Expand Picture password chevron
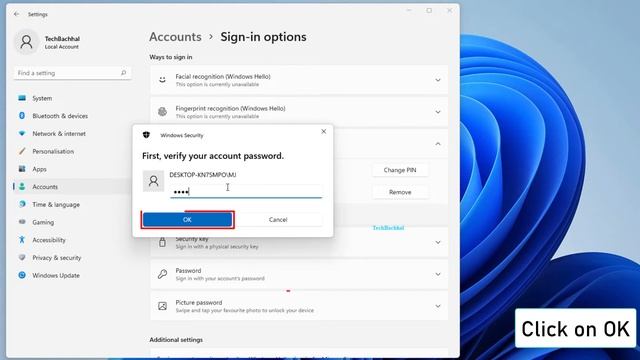Screen dimensions: 640x360 [438, 306]
